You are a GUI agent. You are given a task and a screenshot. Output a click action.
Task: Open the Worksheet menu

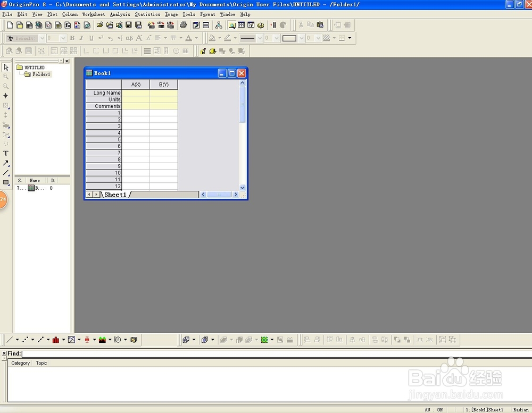point(94,14)
